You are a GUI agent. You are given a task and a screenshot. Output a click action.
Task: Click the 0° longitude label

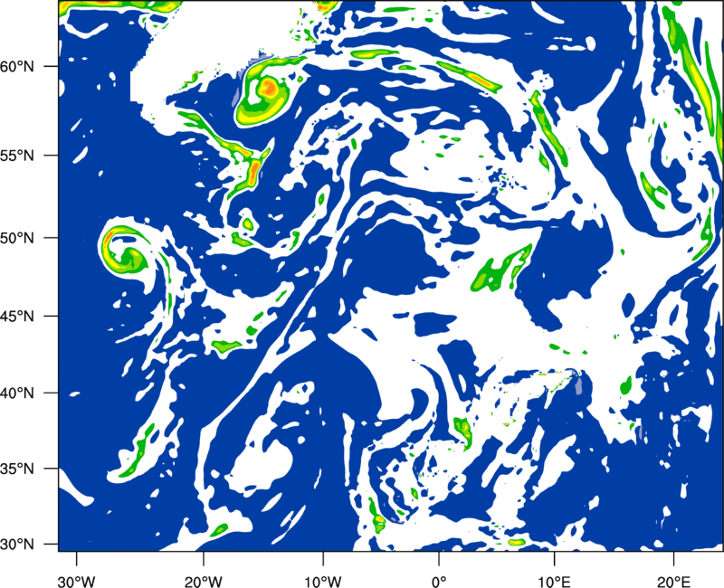point(439,582)
